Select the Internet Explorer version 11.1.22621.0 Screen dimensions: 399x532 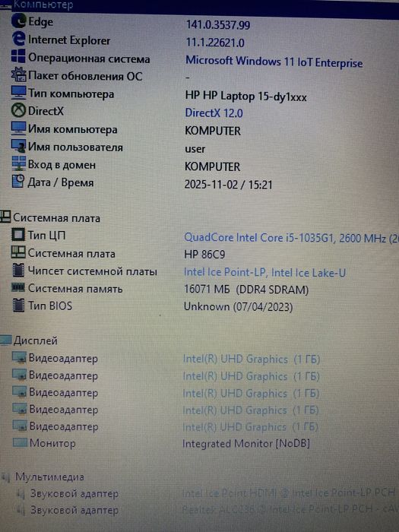coord(215,43)
